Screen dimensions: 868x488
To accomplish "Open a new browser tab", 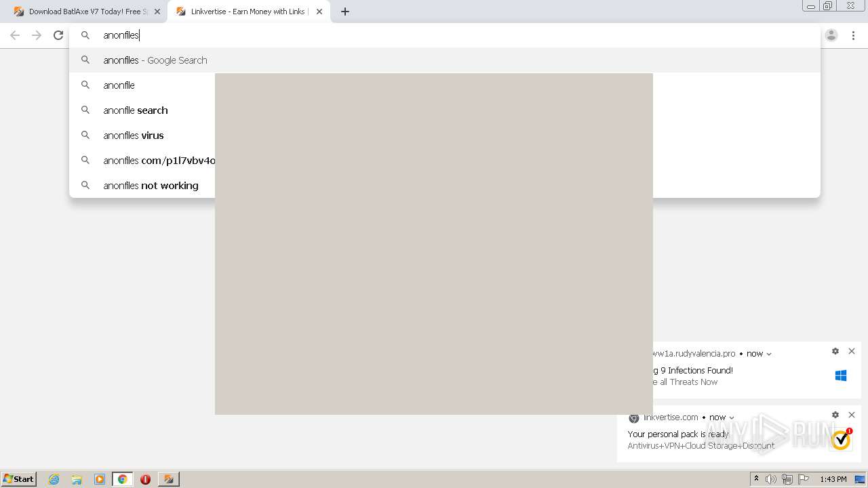I will click(x=345, y=12).
